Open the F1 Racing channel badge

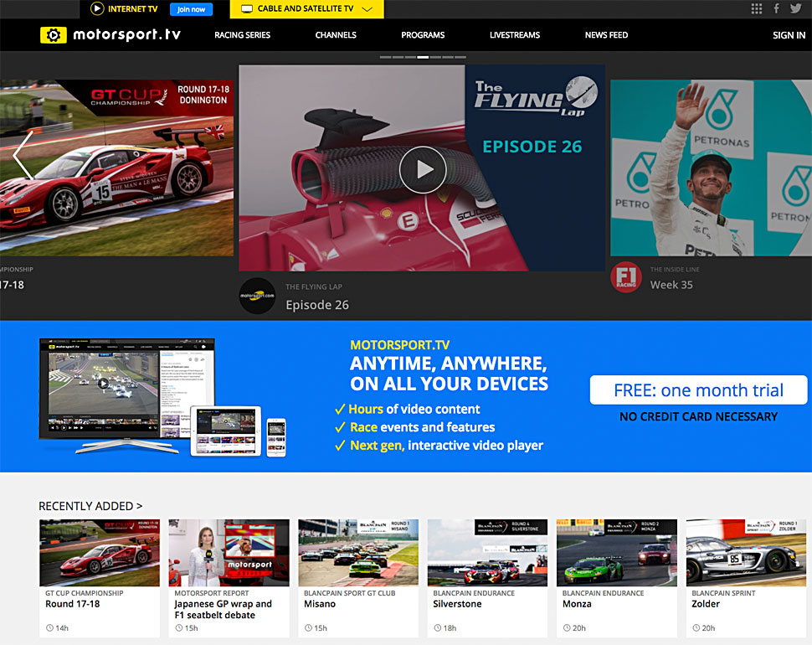click(626, 277)
